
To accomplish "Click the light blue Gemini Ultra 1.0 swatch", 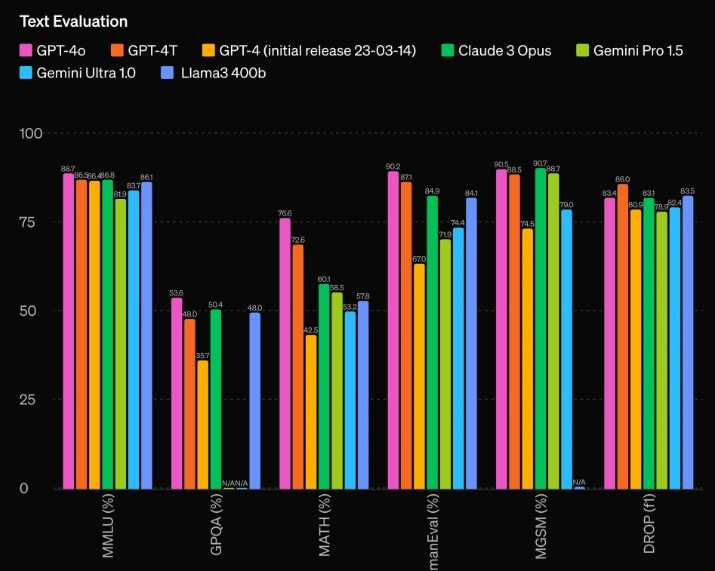I will (x=26, y=73).
